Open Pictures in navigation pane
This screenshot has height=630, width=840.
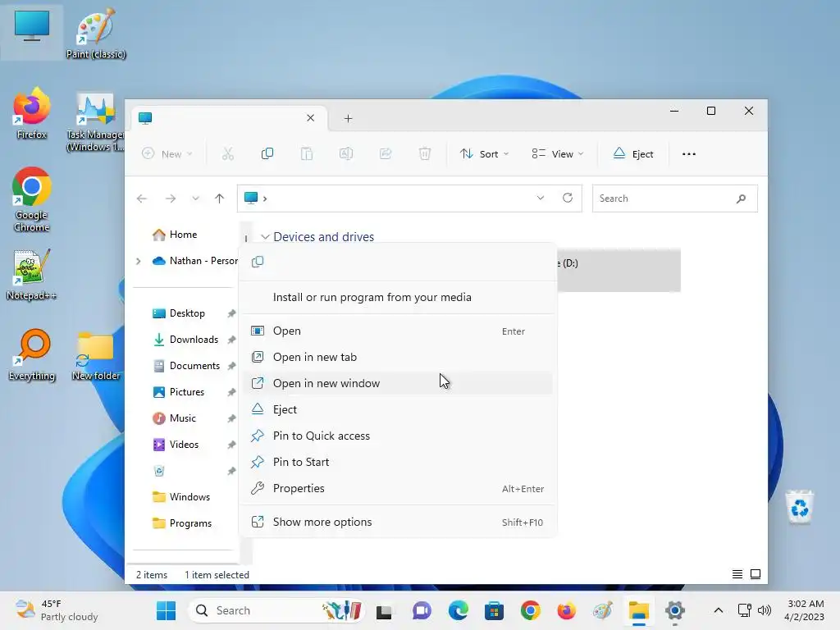pos(178,392)
